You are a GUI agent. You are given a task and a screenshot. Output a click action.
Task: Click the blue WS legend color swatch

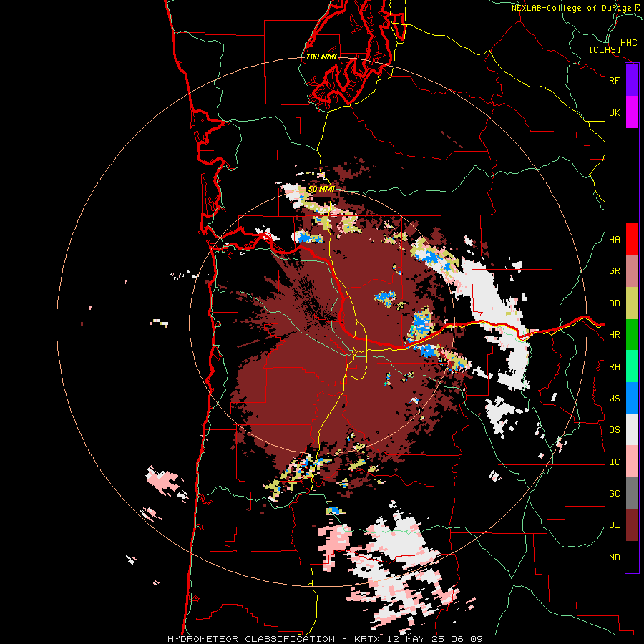[632, 398]
